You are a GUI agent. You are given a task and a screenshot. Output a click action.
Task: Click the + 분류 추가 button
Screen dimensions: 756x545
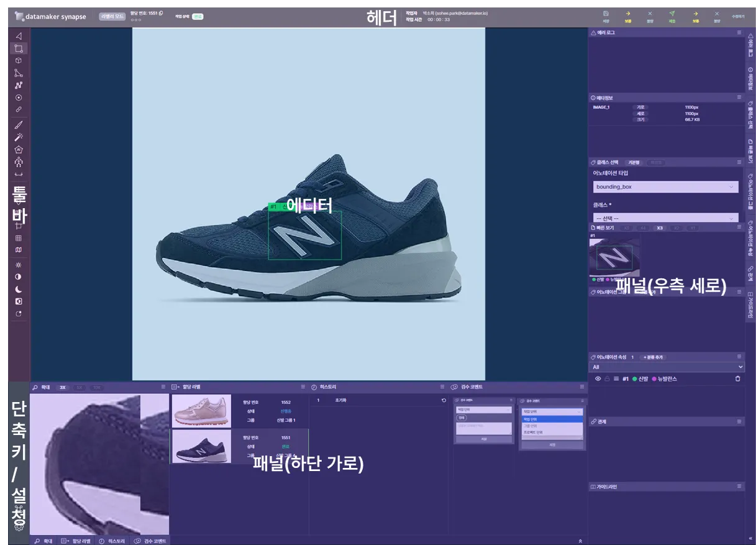653,357
